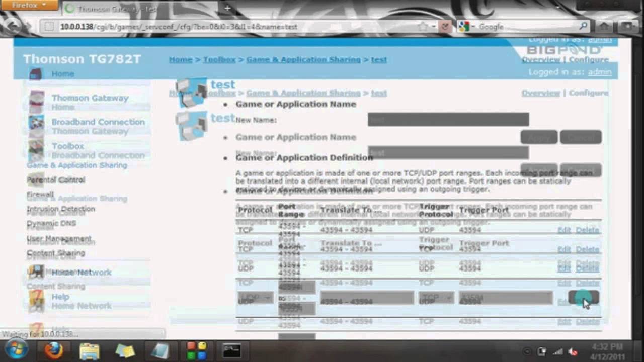This screenshot has width=644, height=362.
Task: Open Toolbox in the sidebar menu
Action: pos(67,146)
